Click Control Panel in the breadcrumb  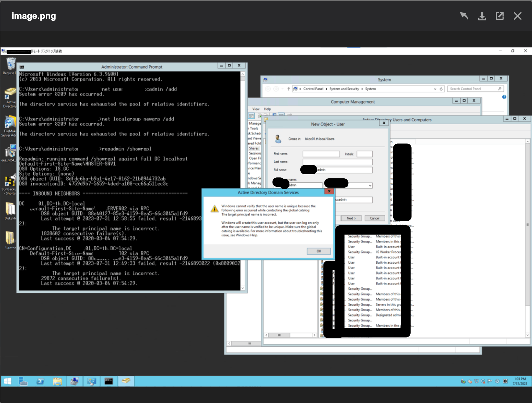(x=313, y=89)
